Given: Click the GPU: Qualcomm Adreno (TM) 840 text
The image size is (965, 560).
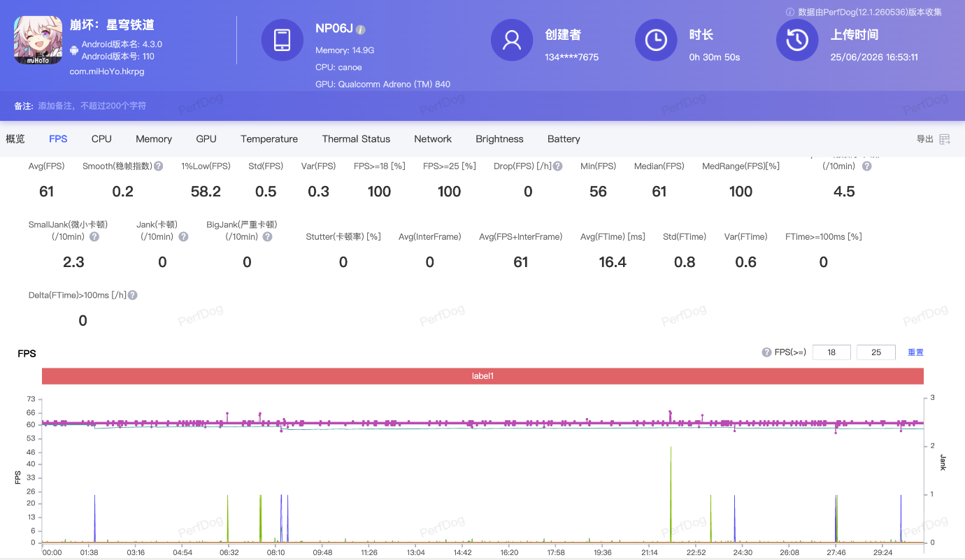Looking at the screenshot, I should tap(383, 85).
